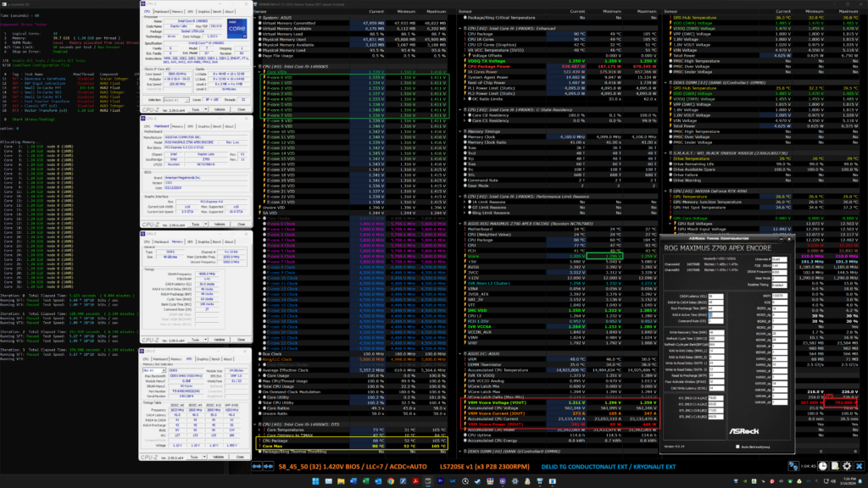This screenshot has height=488, width=868.
Task: Click Close button in CPU-Z CPU window
Action: [241, 109]
